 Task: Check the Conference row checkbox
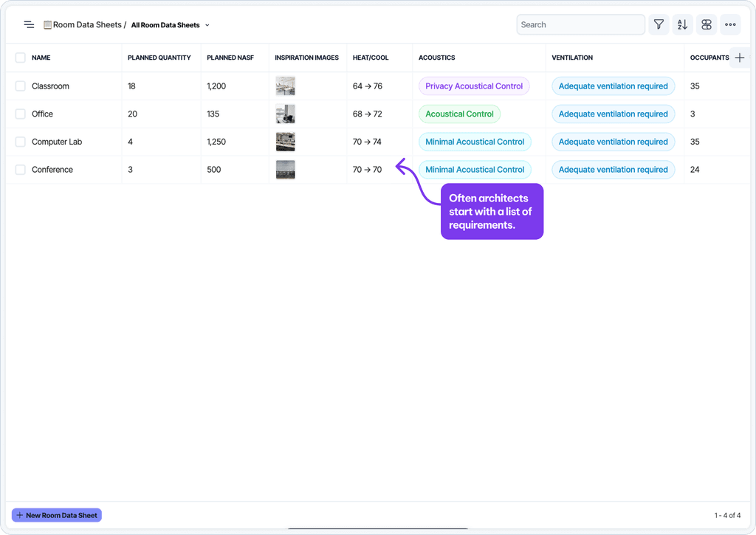coord(20,170)
